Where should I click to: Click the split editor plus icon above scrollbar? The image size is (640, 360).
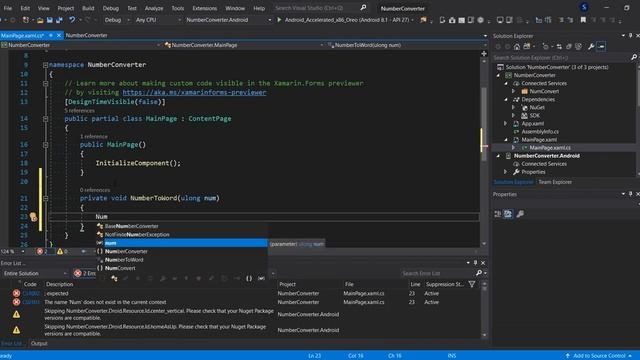(x=484, y=54)
